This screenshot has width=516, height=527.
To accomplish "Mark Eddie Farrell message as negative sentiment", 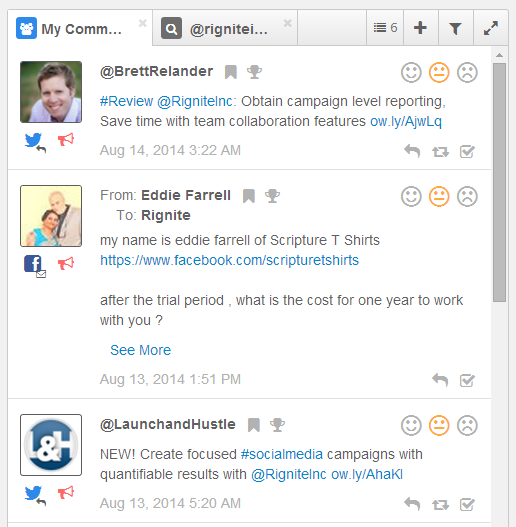I will (x=467, y=196).
